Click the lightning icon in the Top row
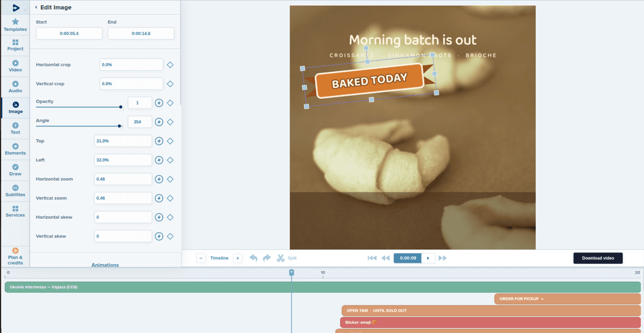Image resolution: width=644 pixels, height=333 pixels. point(159,141)
